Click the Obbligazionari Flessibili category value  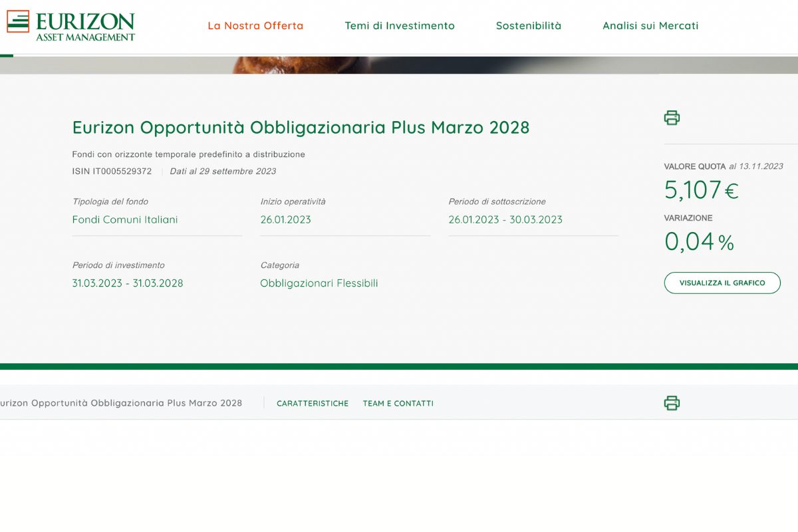coord(319,283)
